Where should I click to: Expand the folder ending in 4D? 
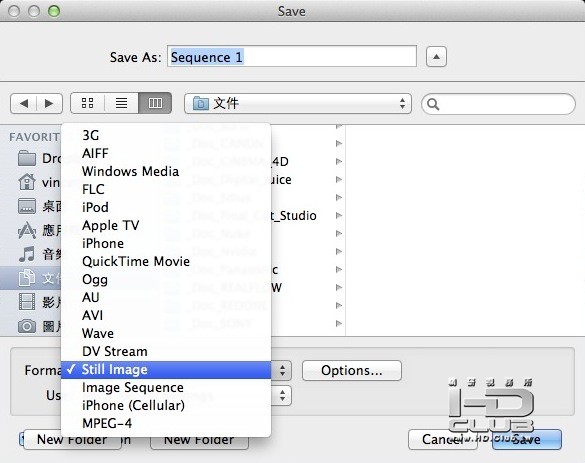(x=339, y=162)
